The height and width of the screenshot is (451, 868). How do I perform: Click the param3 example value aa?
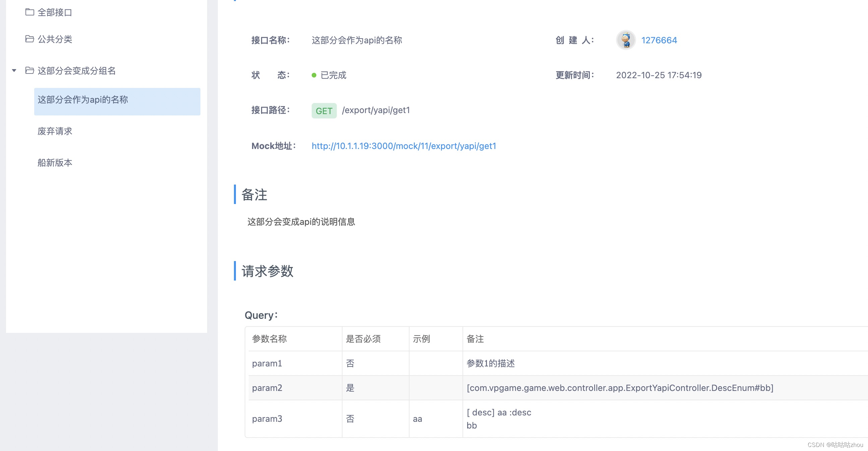417,419
